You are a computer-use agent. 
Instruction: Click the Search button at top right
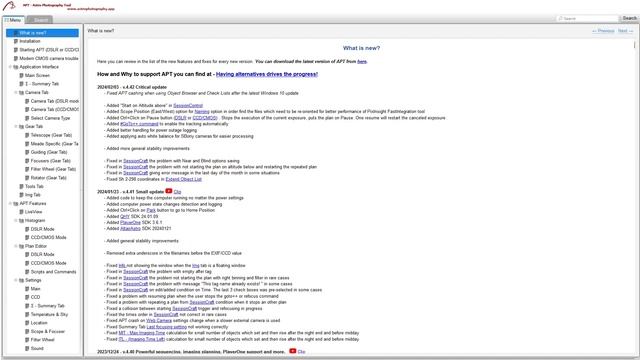(x=629, y=18)
